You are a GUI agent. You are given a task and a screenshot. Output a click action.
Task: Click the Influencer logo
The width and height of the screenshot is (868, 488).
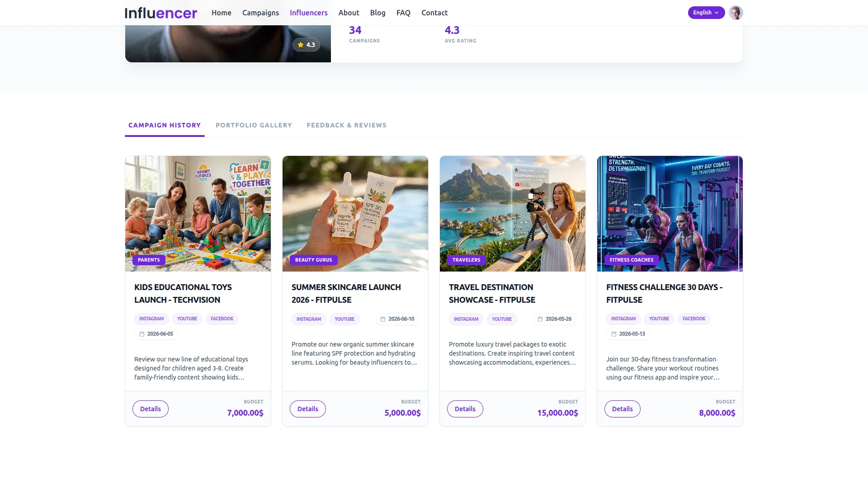pyautogui.click(x=161, y=13)
